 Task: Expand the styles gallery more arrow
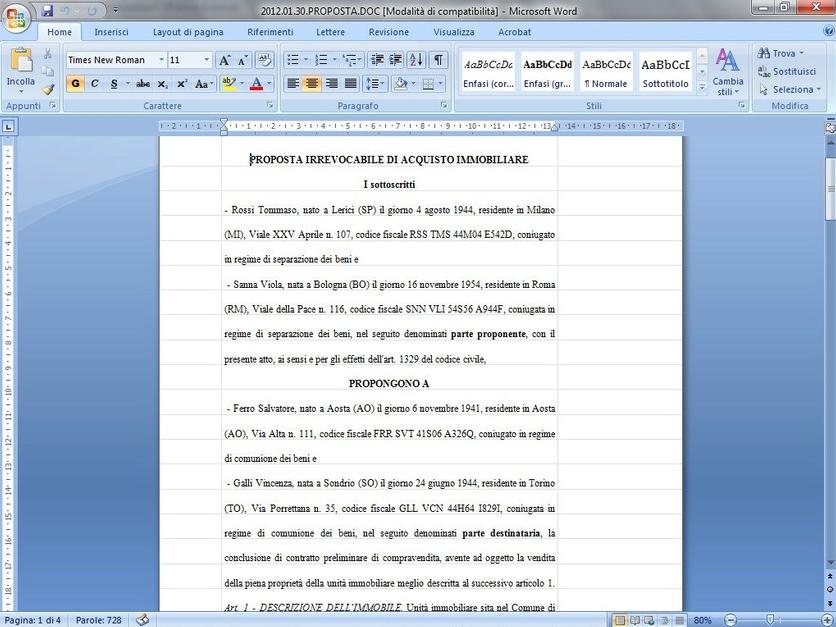click(x=701, y=88)
